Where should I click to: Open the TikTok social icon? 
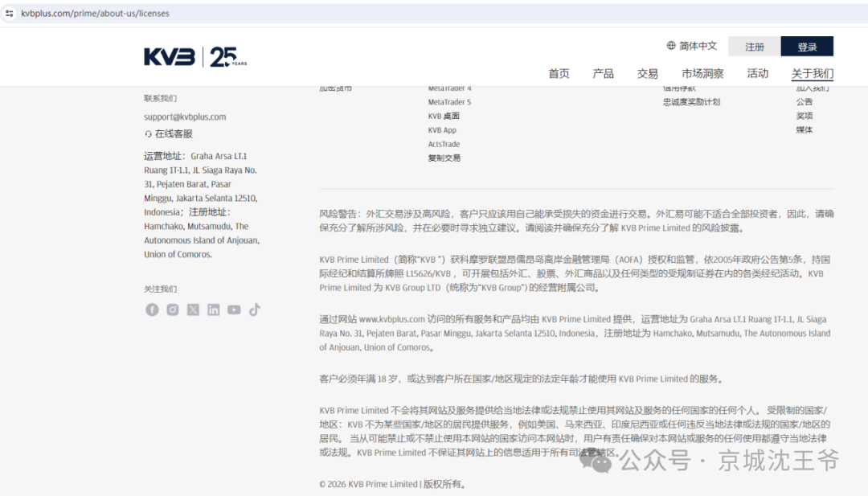pyautogui.click(x=255, y=309)
